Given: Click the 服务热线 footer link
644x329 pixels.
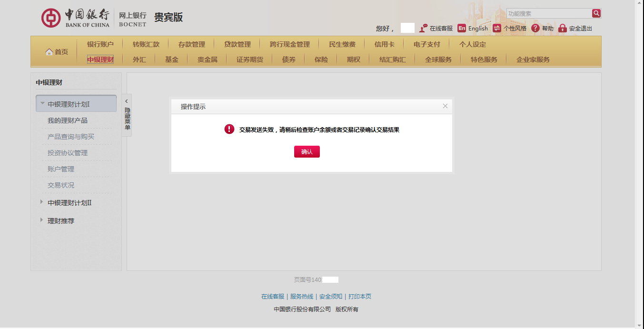Looking at the screenshot, I should point(302,297).
